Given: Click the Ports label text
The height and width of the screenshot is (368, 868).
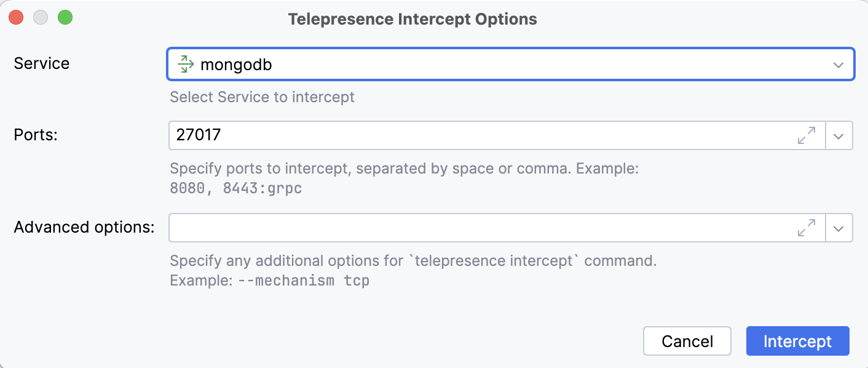Looking at the screenshot, I should point(35,135).
